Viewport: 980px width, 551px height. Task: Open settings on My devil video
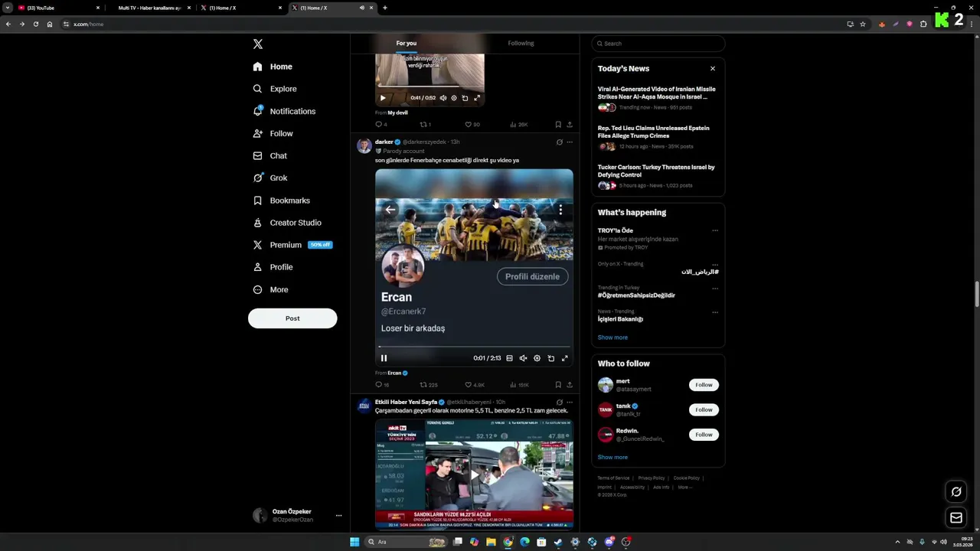(454, 98)
